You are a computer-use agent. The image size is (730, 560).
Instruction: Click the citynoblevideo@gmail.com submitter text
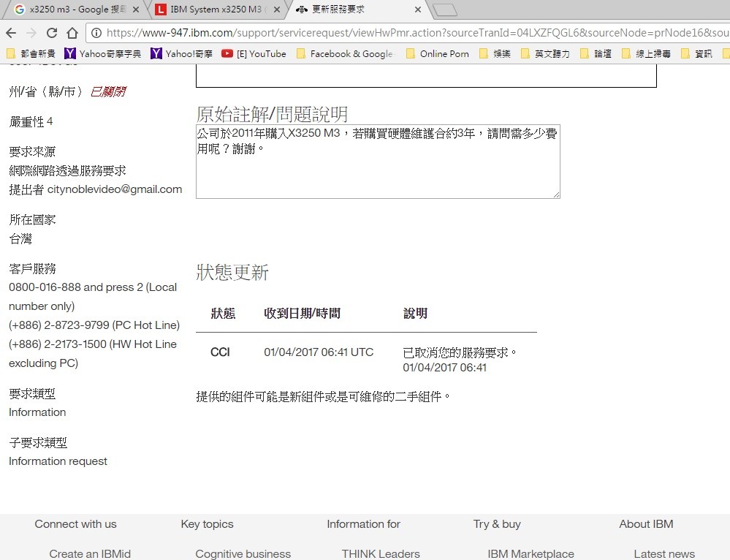coord(115,189)
